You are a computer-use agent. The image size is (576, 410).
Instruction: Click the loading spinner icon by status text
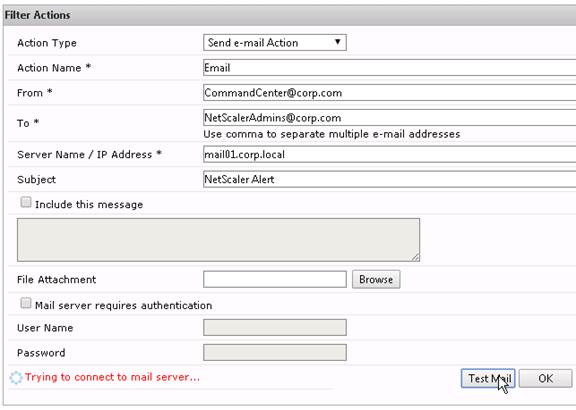tap(16, 378)
